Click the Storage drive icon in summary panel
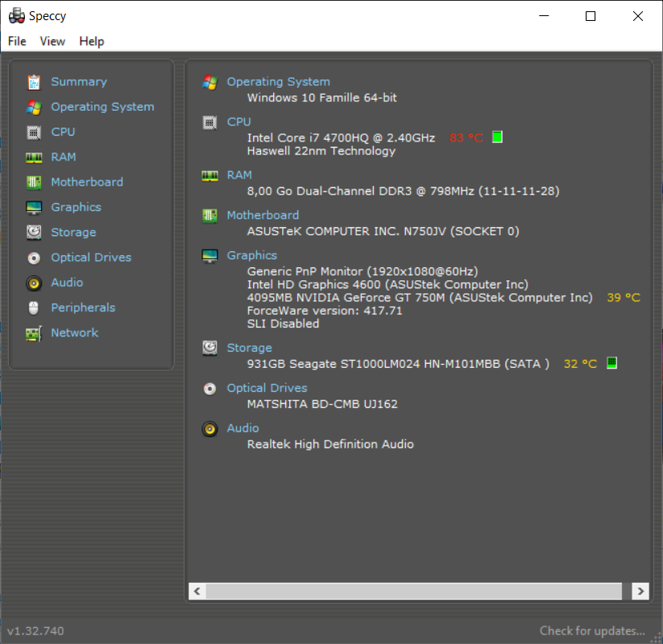Image resolution: width=663 pixels, height=644 pixels. [209, 349]
